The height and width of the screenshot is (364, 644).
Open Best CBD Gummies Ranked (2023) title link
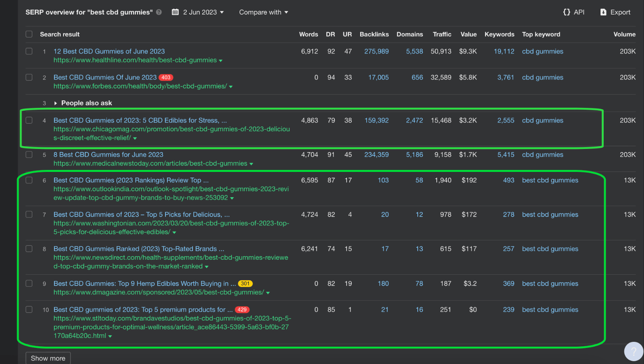tap(139, 249)
